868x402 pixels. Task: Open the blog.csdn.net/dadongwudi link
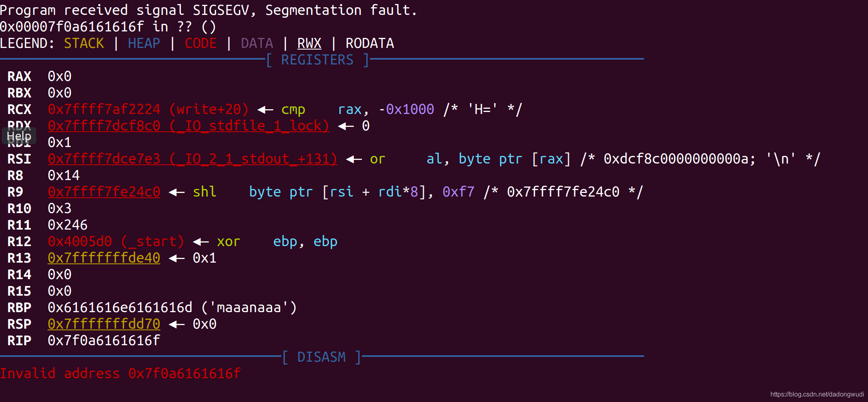point(817,394)
